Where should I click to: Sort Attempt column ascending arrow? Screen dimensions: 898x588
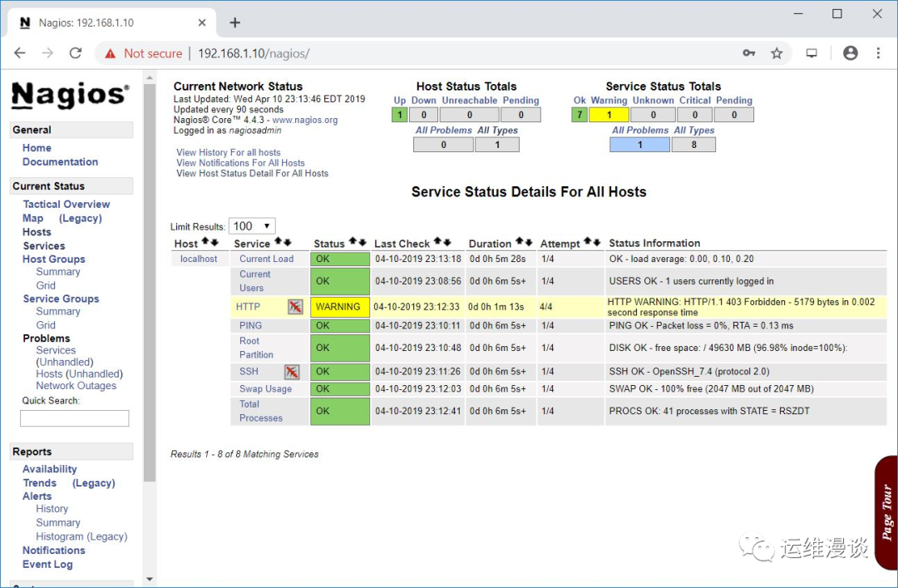(x=587, y=242)
